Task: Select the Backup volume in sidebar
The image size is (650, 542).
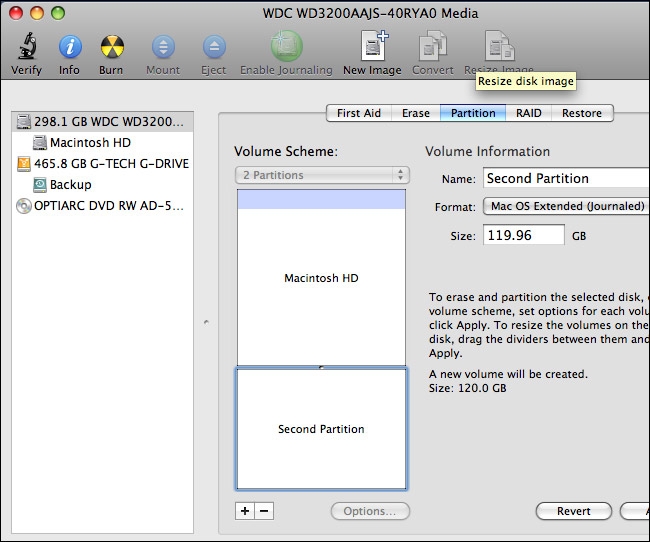Action: click(102, 185)
